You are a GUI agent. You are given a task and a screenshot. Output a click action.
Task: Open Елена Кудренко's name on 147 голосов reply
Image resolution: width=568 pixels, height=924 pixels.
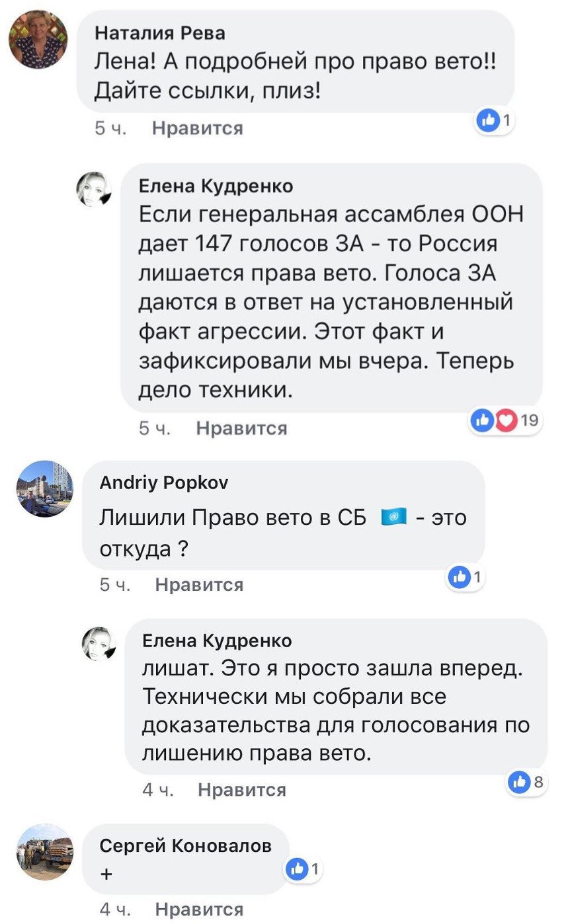click(216, 187)
